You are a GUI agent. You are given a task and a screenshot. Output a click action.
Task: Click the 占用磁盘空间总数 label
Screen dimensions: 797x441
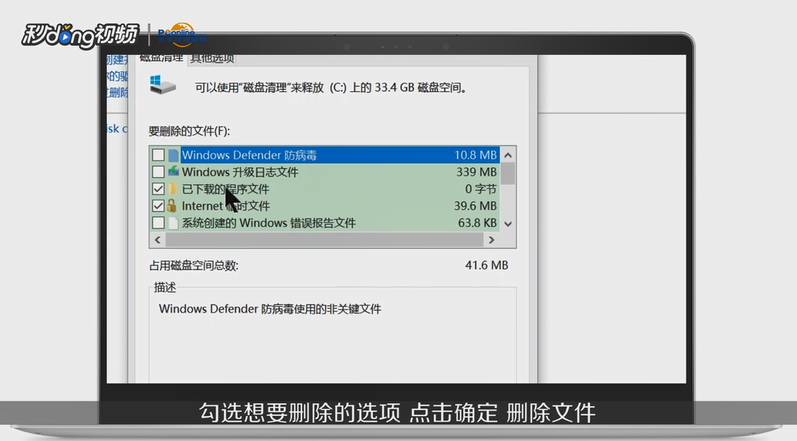[194, 266]
